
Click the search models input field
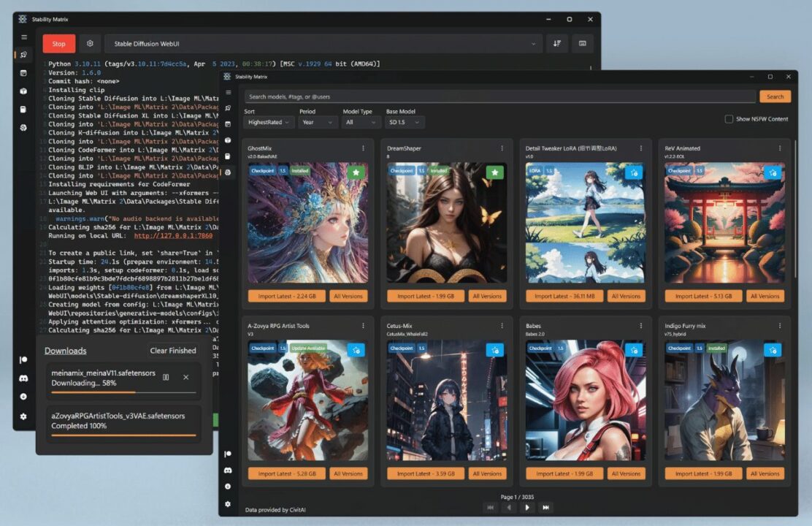click(x=499, y=97)
